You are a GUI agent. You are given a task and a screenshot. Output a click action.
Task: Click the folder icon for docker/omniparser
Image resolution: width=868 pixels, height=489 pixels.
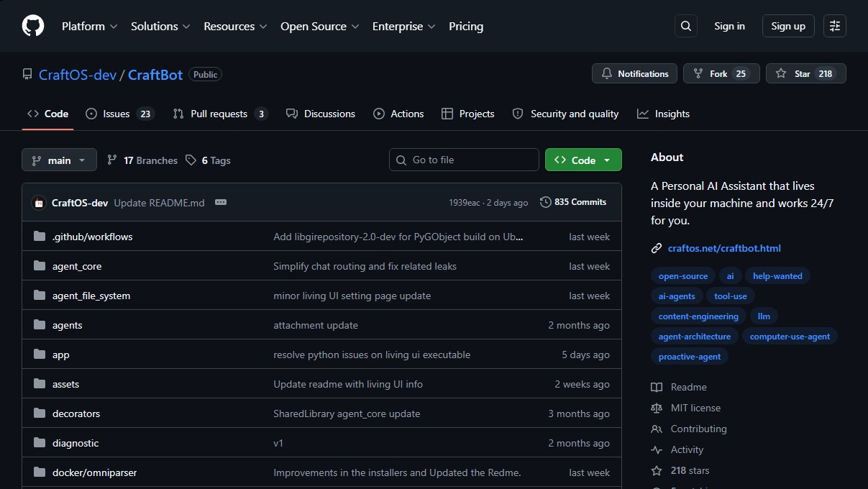coord(40,472)
